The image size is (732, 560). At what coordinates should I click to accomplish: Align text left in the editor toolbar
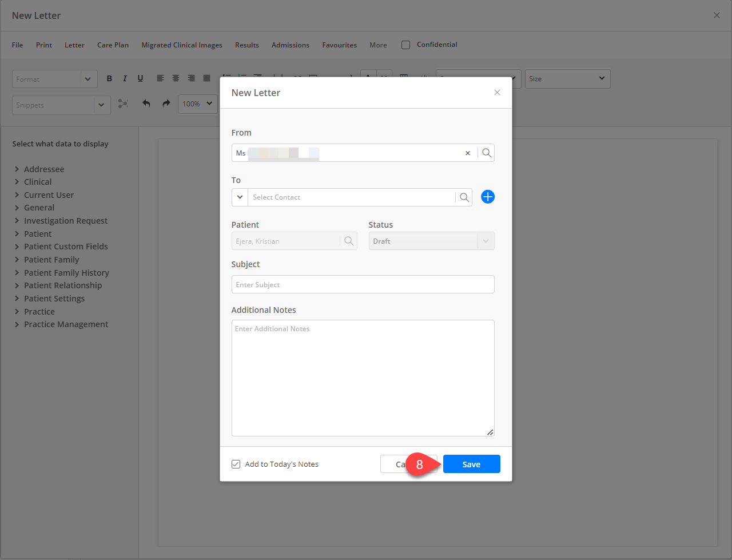click(x=160, y=78)
